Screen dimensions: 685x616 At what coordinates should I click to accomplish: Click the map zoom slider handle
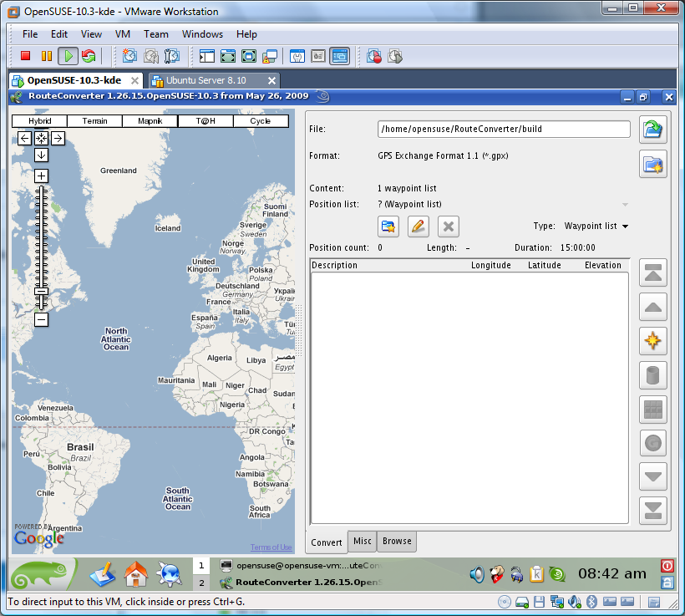point(41,291)
